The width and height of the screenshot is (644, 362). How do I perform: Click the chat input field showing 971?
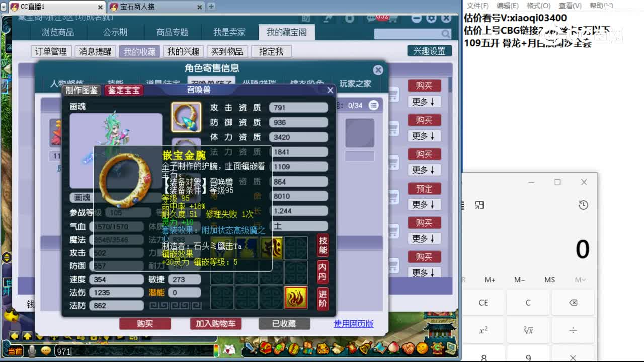133,351
